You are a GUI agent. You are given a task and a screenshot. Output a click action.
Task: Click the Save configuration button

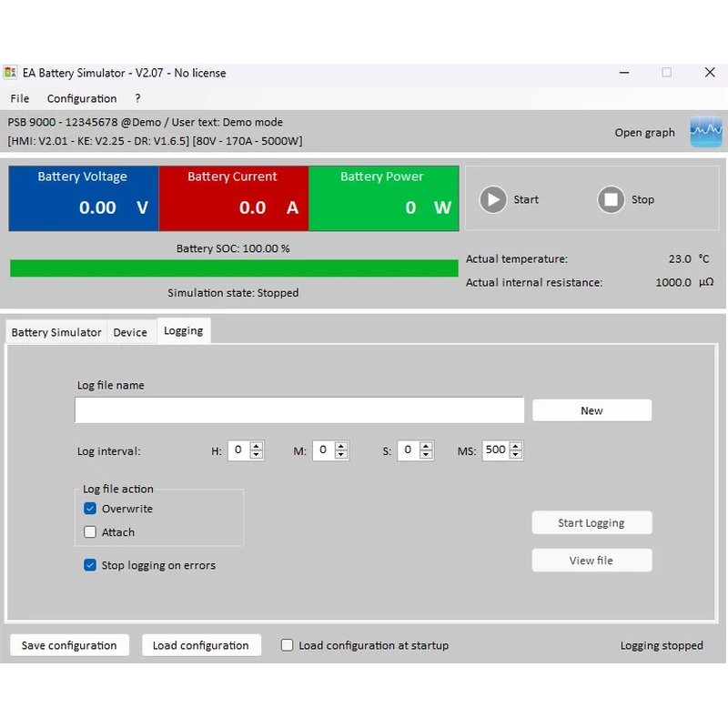pyautogui.click(x=69, y=645)
